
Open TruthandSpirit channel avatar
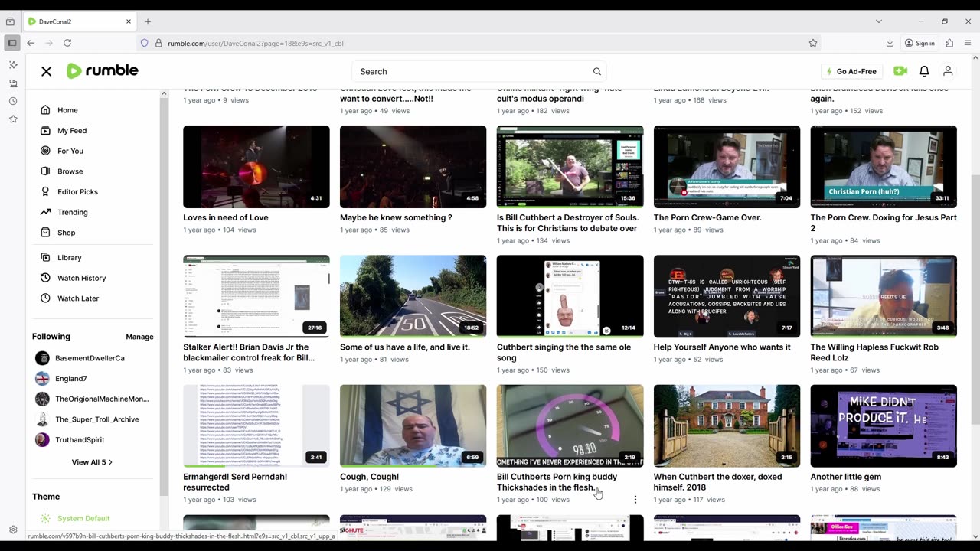[42, 440]
